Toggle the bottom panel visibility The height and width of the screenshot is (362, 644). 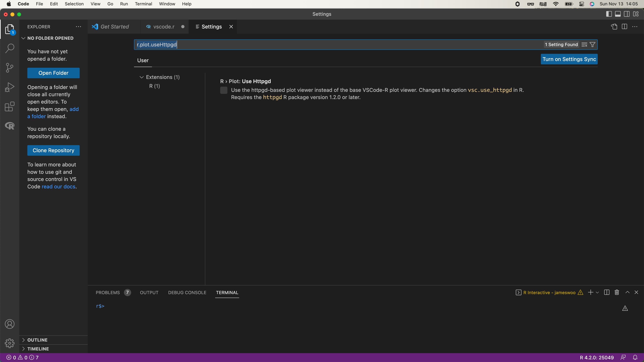pyautogui.click(x=618, y=14)
